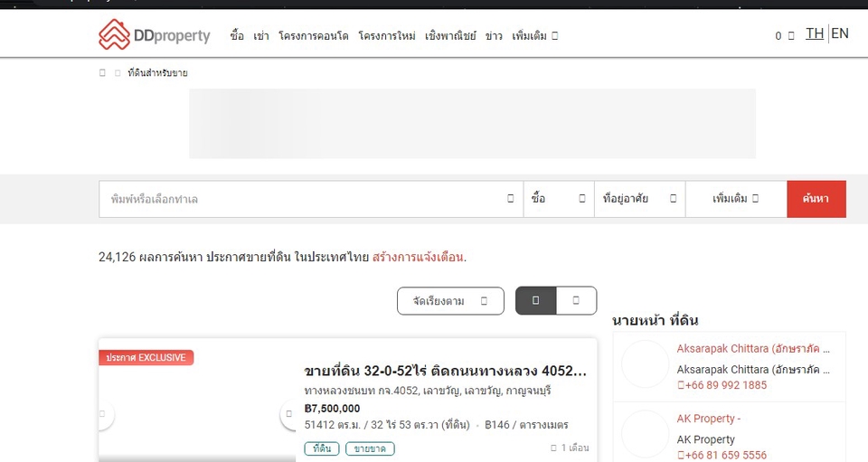Screen dimensions: 868x462
Task: Select the dark list view toggle
Action: 536,300
